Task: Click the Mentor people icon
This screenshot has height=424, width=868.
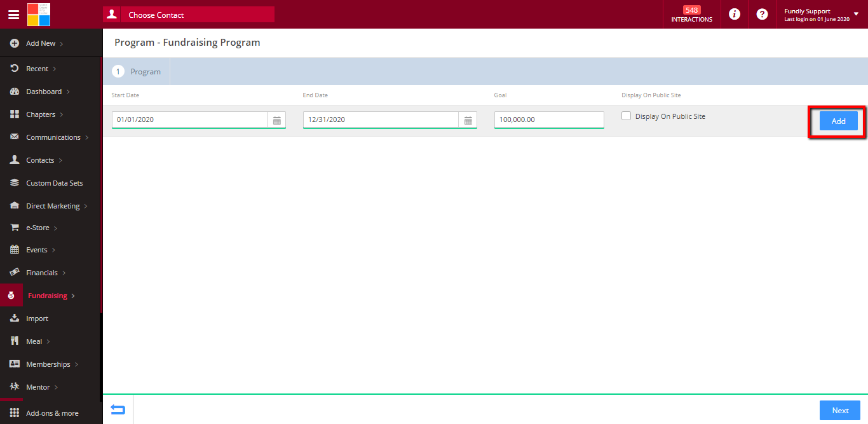Action: point(15,386)
